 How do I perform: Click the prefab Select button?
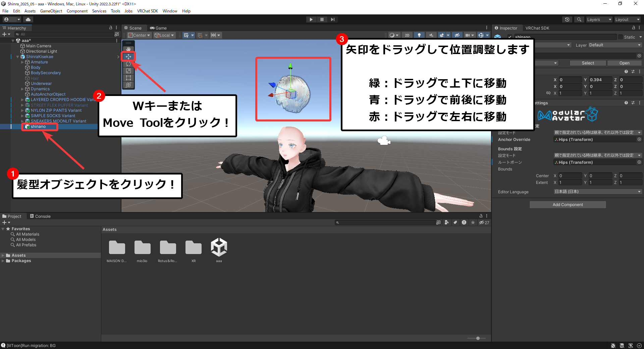tap(588, 63)
